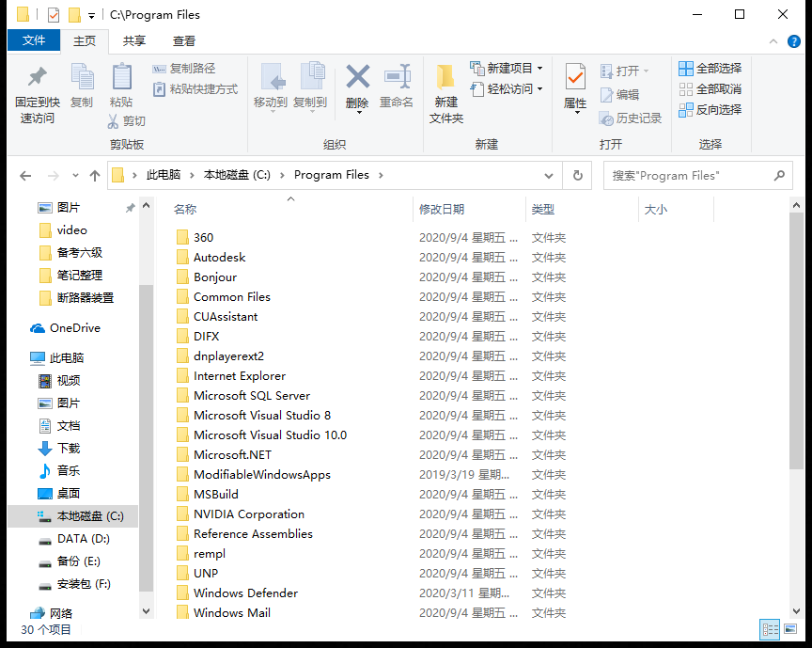This screenshot has width=812, height=648.
Task: Open the quick access toolbar customize dropdown
Action: [x=91, y=16]
